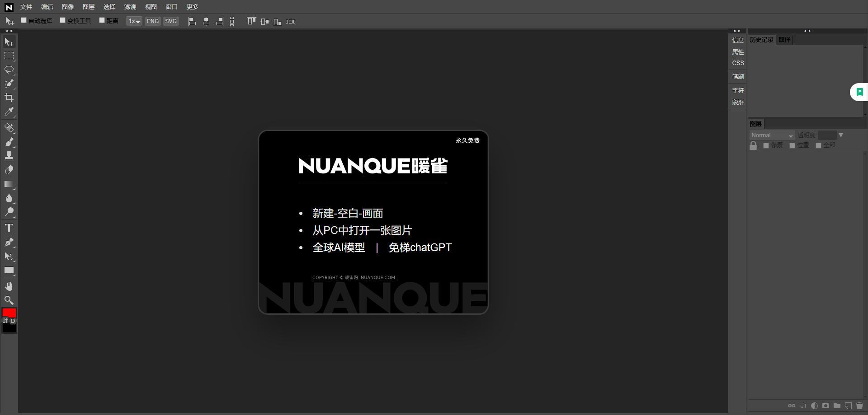This screenshot has width=868, height=415.
Task: Select the Lasso tool
Action: tap(9, 70)
